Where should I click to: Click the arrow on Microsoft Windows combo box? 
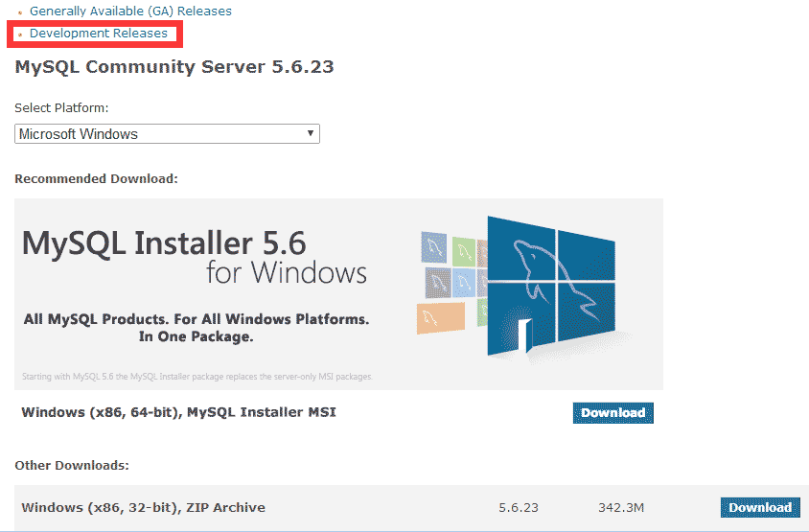[x=310, y=134]
